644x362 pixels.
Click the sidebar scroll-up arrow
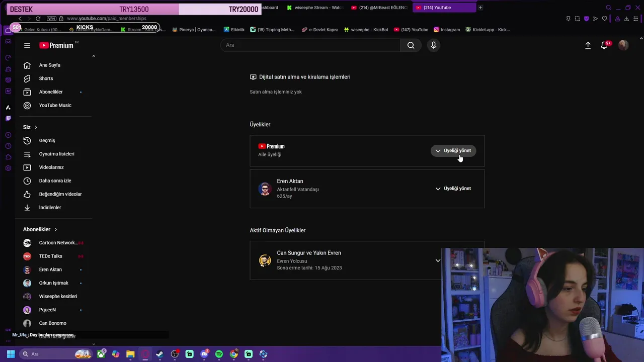tap(94, 56)
